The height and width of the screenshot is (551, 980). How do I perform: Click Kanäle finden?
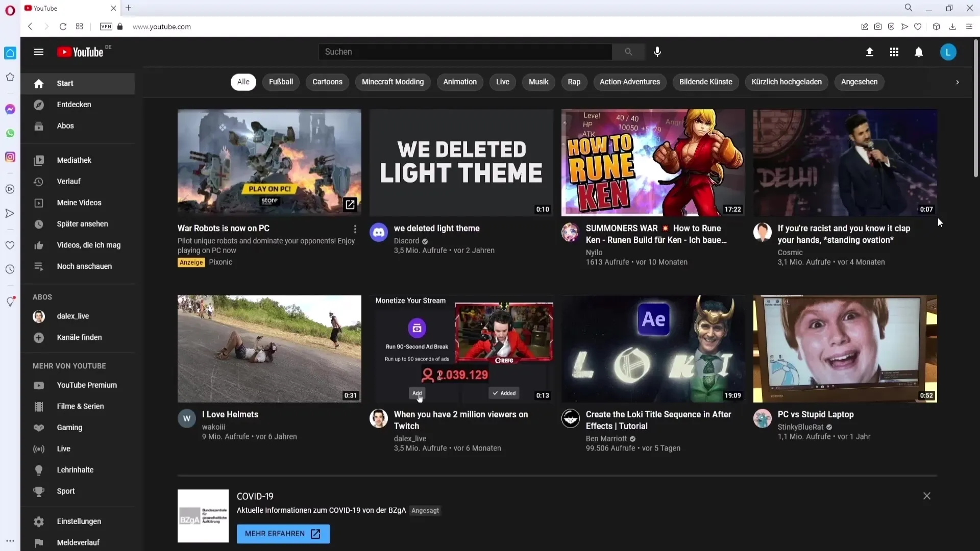78,338
